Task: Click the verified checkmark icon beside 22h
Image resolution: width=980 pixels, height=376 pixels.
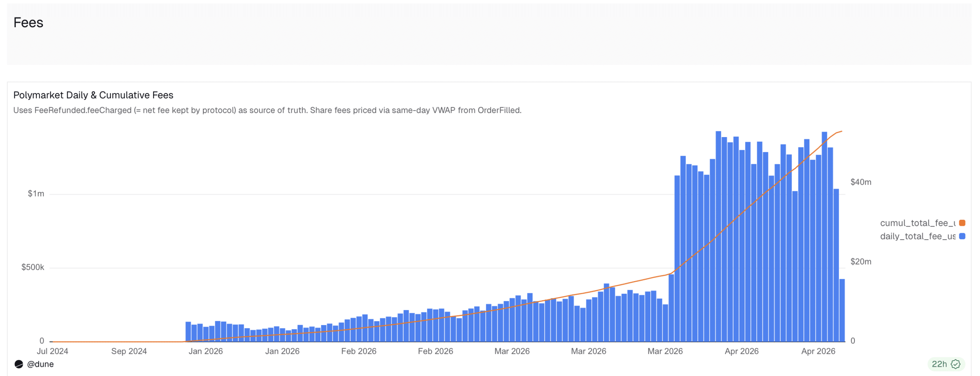Action: [x=955, y=364]
